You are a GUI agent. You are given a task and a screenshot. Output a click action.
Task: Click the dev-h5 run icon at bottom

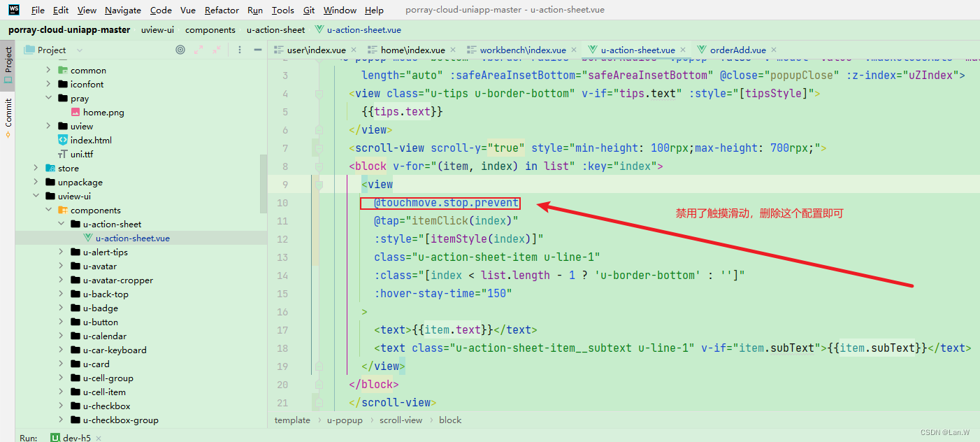53,437
